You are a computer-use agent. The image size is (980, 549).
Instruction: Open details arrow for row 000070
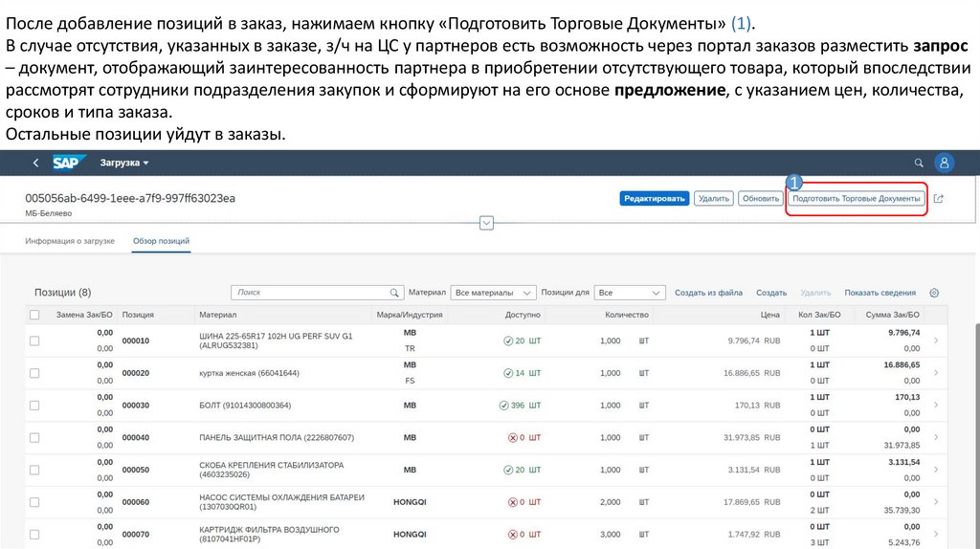coord(936,534)
